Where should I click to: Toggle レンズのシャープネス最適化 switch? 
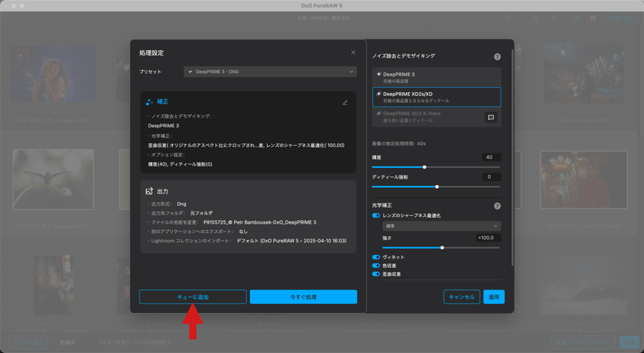pyautogui.click(x=376, y=215)
